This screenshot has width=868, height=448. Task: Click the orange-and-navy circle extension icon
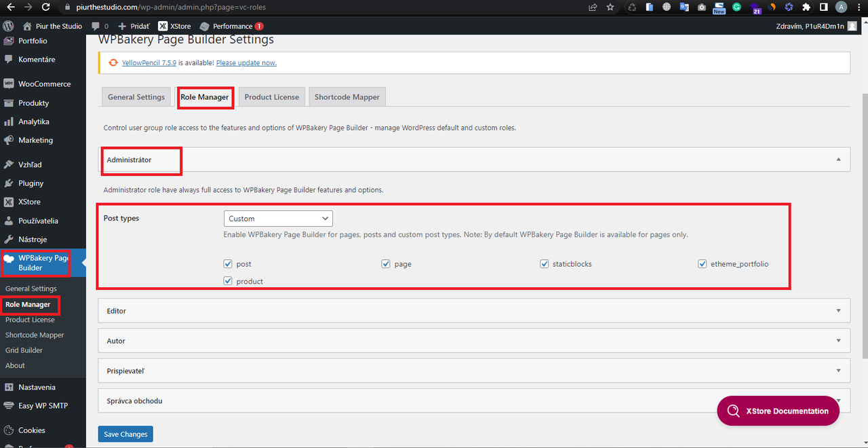click(x=772, y=7)
